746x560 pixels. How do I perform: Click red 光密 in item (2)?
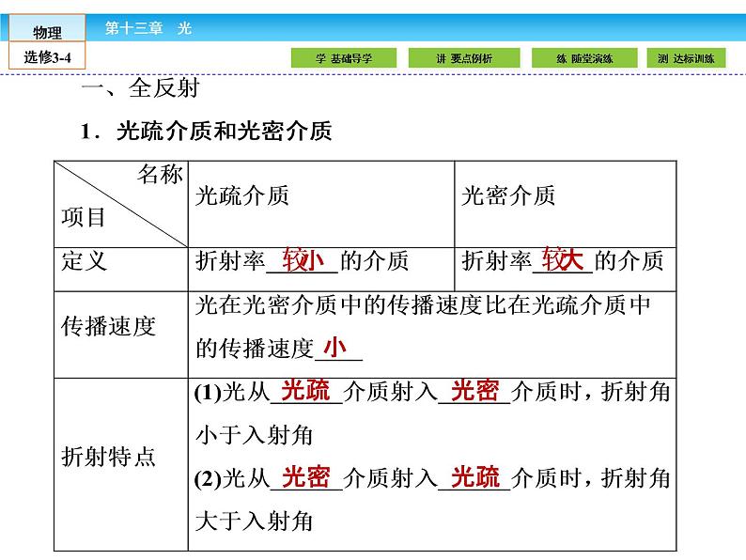305,477
